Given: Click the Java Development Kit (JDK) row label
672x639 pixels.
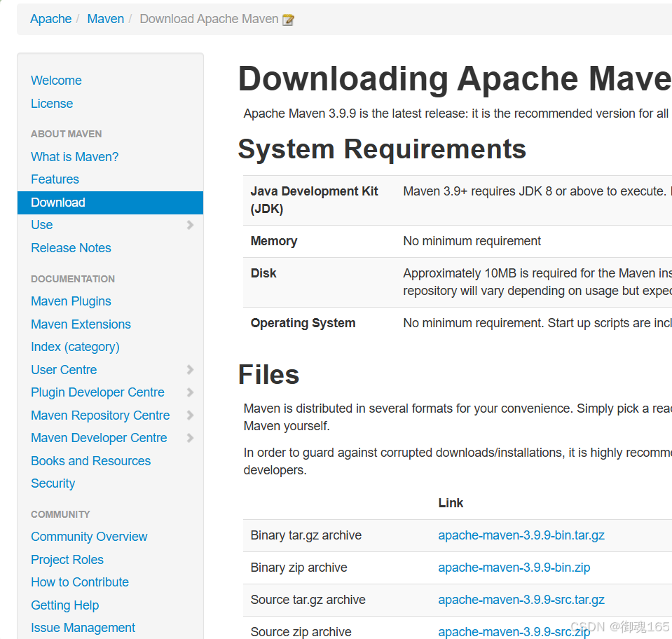Looking at the screenshot, I should pos(314,200).
